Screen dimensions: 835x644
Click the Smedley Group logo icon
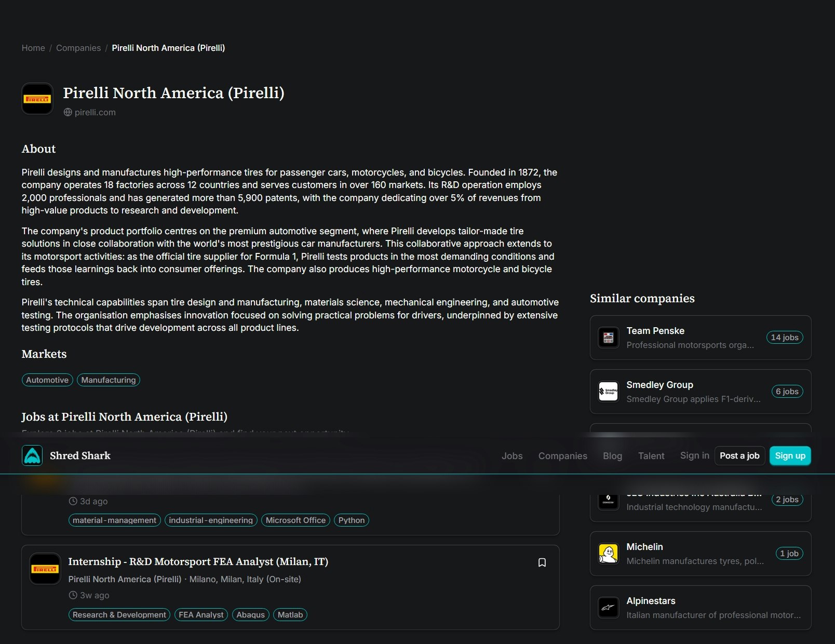[x=609, y=392]
